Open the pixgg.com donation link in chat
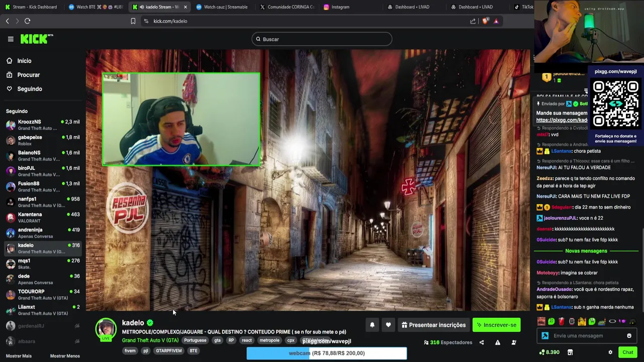This screenshot has width=644, height=362. click(561, 120)
